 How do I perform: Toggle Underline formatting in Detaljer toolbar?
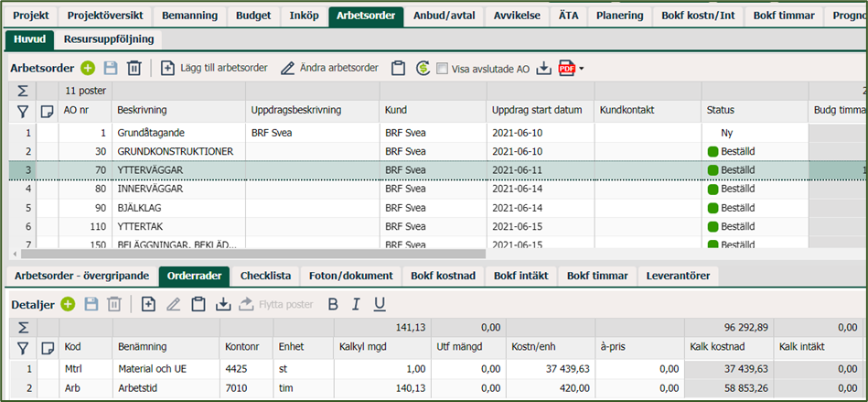pos(380,304)
